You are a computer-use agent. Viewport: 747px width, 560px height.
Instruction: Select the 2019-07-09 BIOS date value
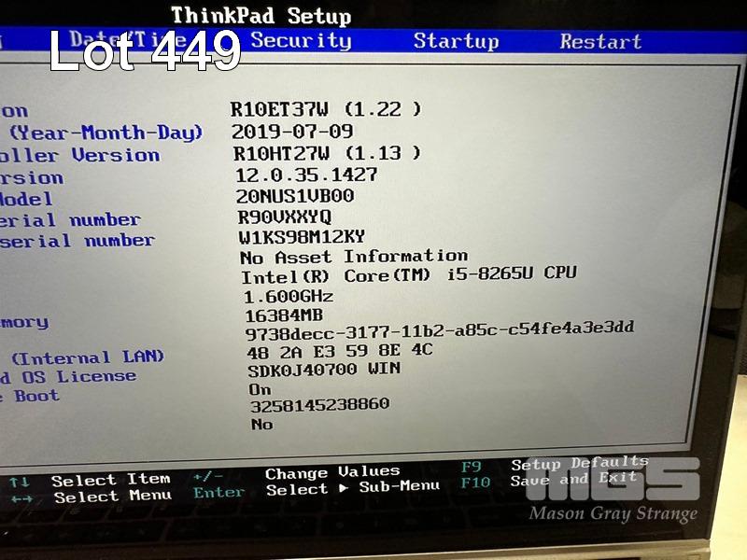(x=291, y=132)
